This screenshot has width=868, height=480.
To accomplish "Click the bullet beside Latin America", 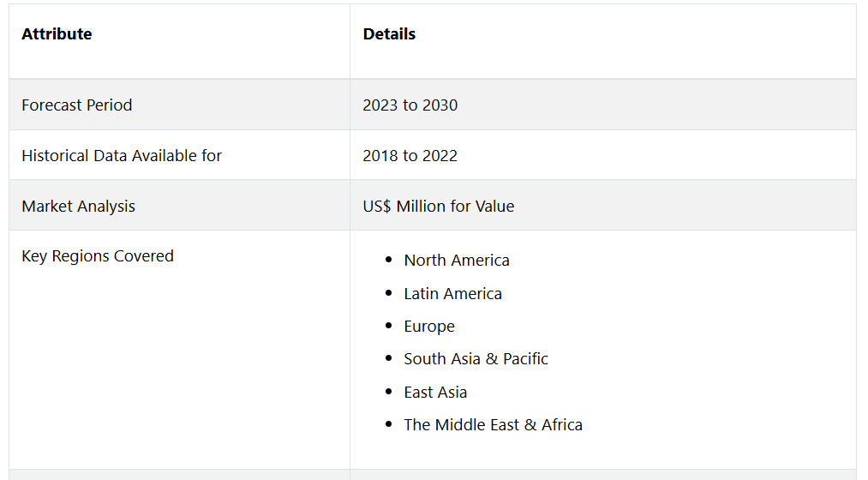I will click(389, 293).
